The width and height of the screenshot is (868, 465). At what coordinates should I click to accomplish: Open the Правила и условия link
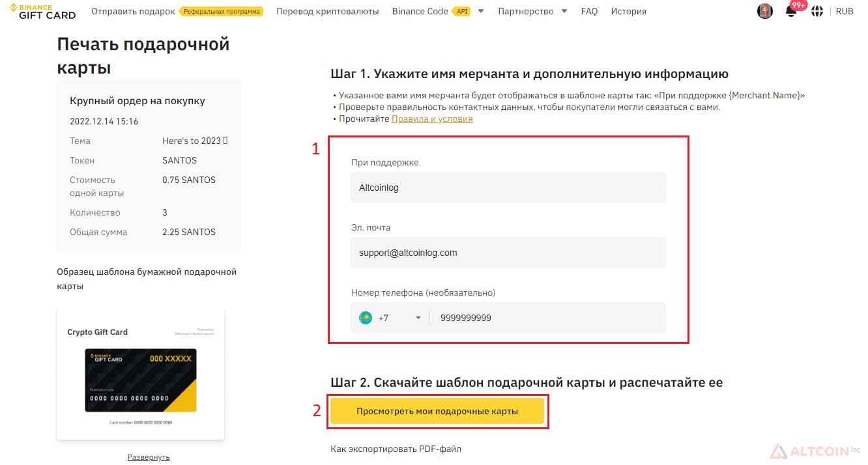pos(432,119)
